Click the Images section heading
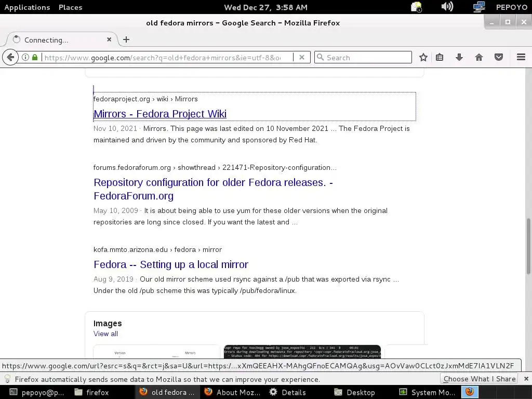 click(x=108, y=323)
